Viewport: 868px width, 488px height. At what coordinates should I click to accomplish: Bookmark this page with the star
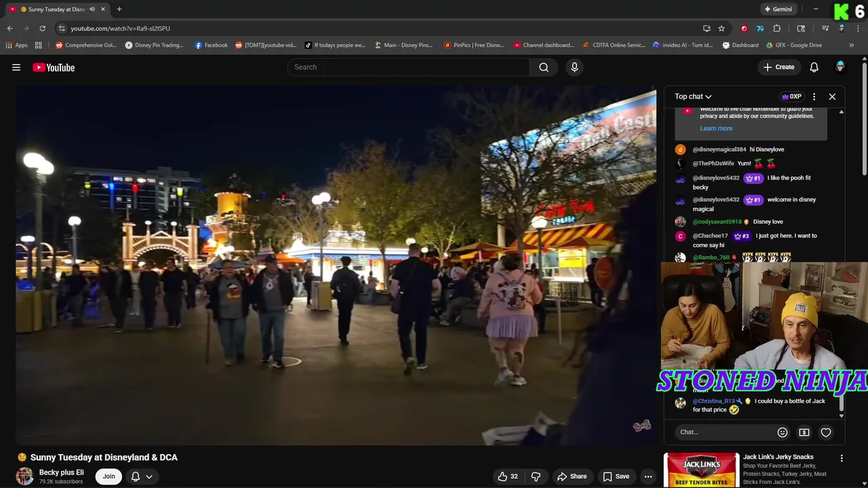point(722,28)
